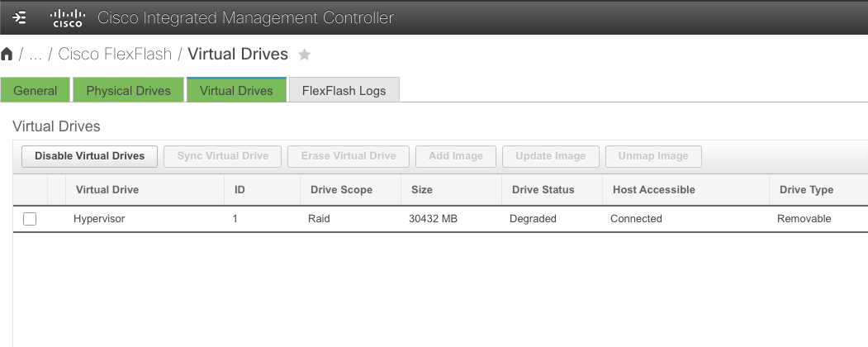Sort by Drive Scope column header
868x347 pixels.
tap(341, 190)
